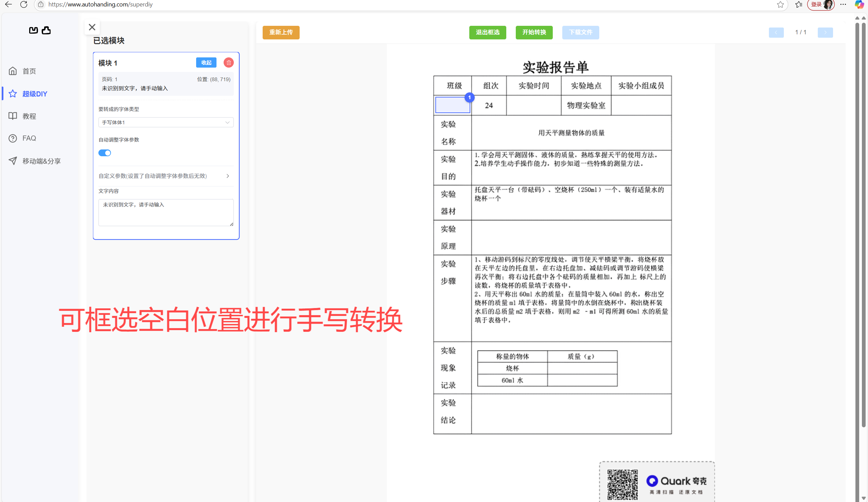Viewport: 868px width, 502px height.
Task: Collapse 模块 1 using 收起 button
Action: point(206,62)
